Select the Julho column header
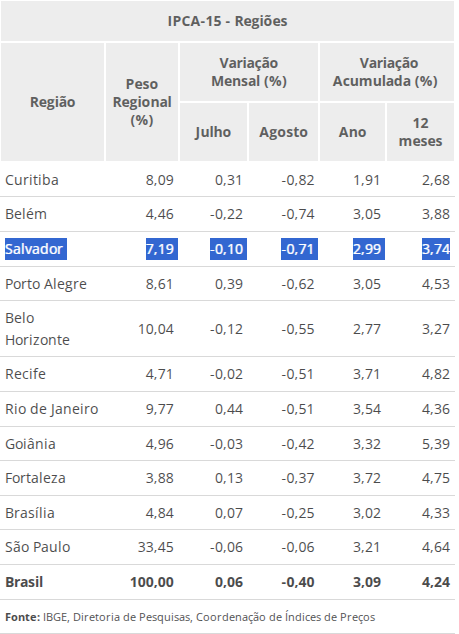 coord(213,132)
